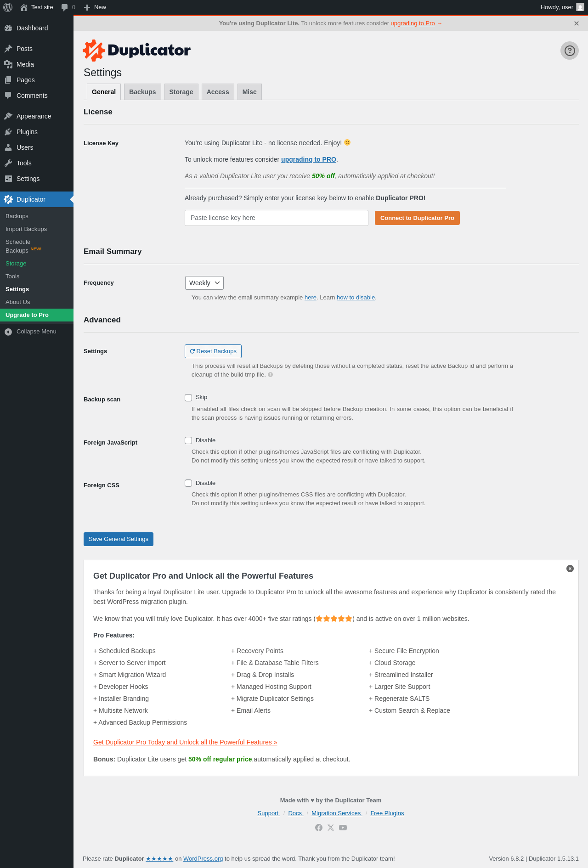
Task: Open Settings under Duplicator submenu
Action: pyautogui.click(x=37, y=289)
